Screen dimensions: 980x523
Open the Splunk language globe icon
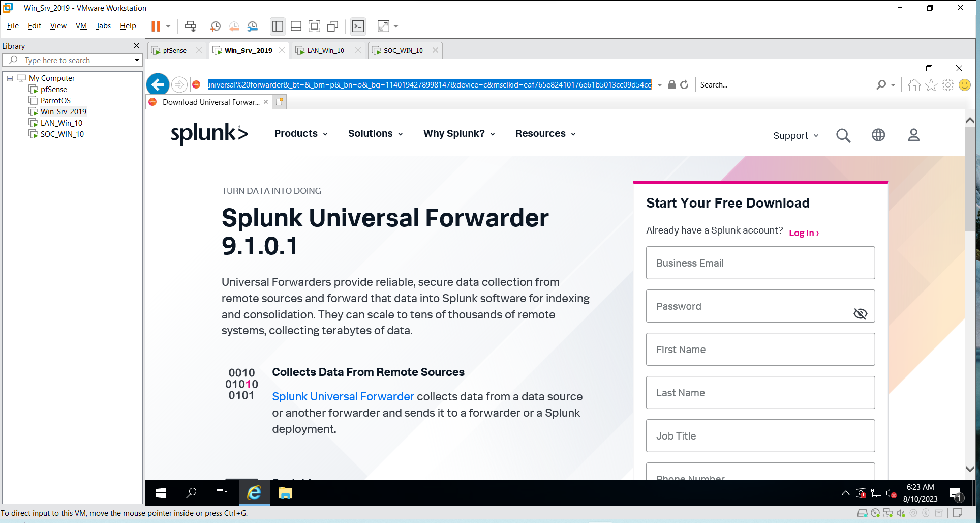point(878,135)
